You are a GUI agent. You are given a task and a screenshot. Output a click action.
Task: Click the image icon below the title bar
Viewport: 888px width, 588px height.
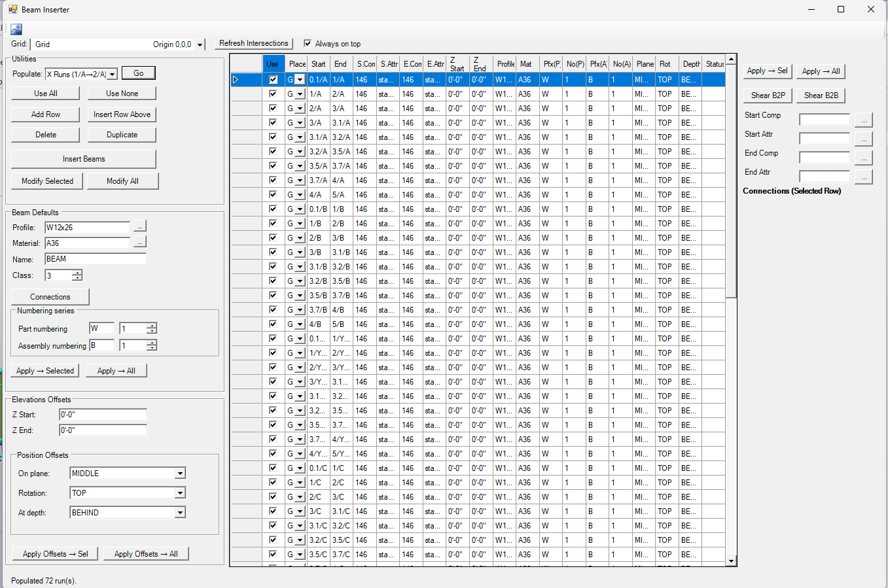pyautogui.click(x=16, y=29)
